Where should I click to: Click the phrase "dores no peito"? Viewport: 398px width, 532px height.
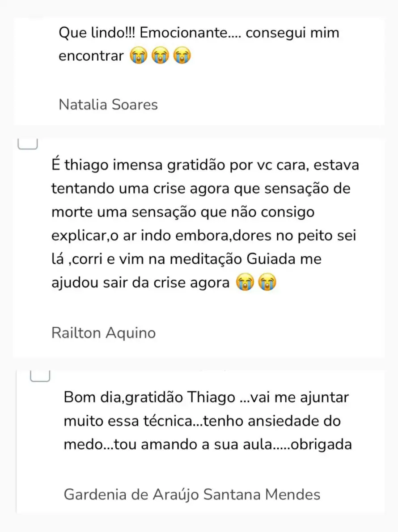click(266, 236)
